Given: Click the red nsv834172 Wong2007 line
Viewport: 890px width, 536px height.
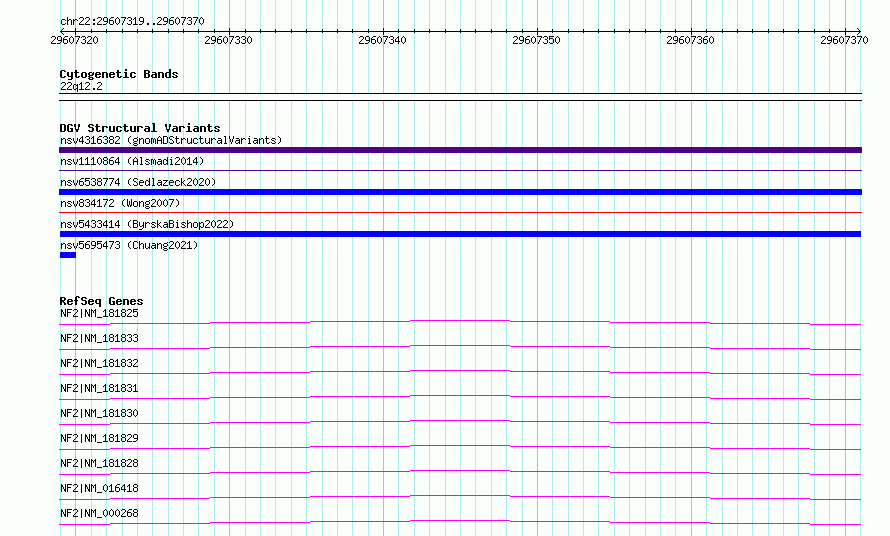Looking at the screenshot, I should (460, 213).
